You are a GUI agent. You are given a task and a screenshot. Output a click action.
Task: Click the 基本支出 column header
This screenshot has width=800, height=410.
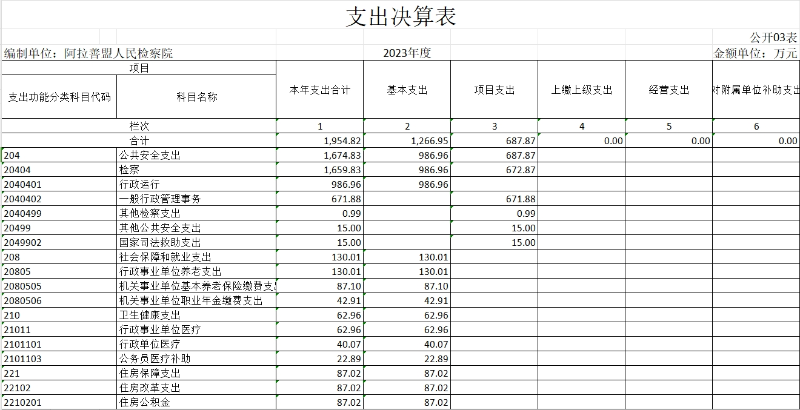point(407,90)
